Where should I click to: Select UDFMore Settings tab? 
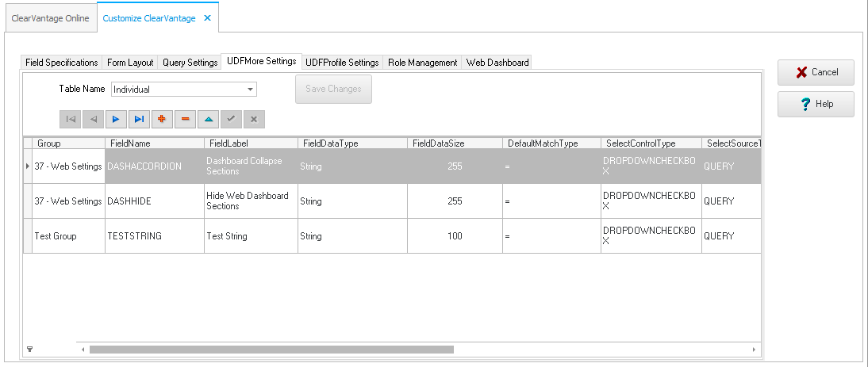[261, 61]
